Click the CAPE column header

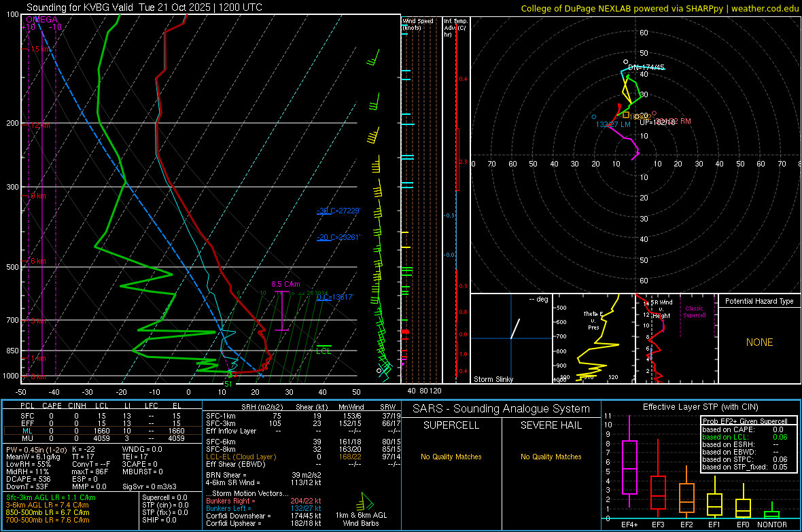[x=52, y=406]
